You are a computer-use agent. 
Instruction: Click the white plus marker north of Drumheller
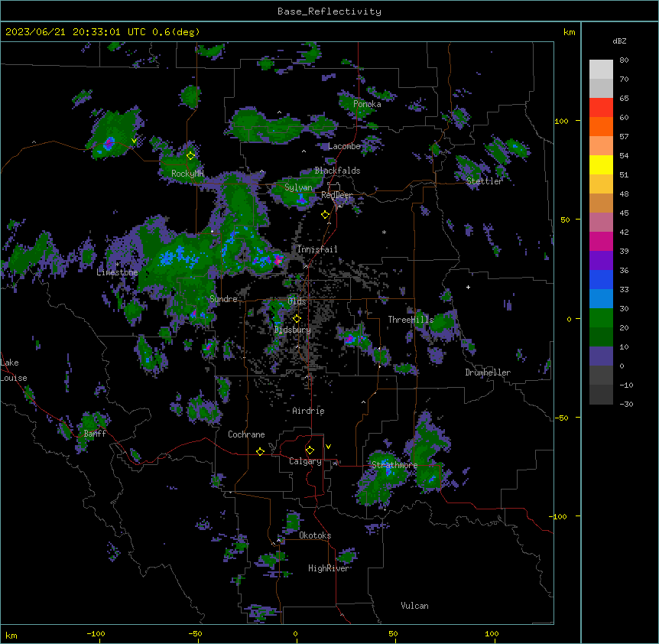(x=468, y=287)
